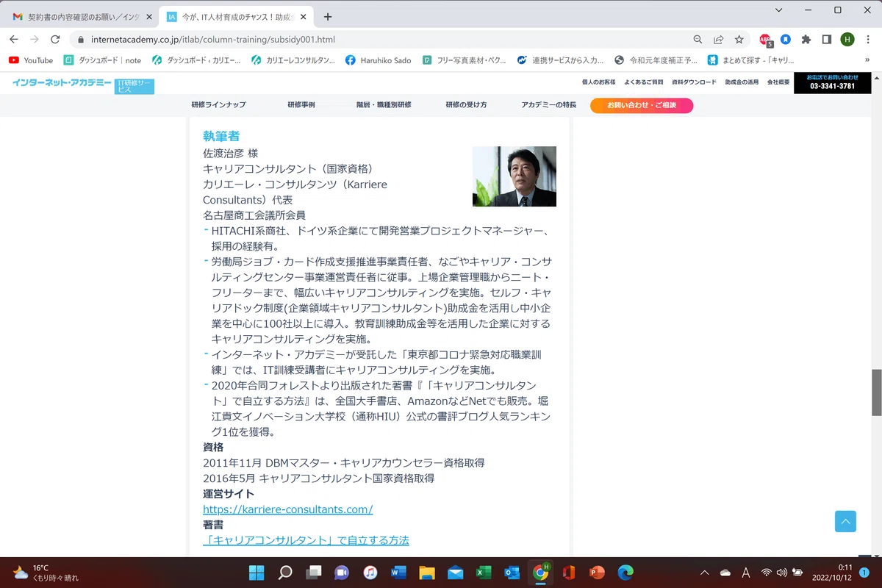Open 「キャリアコンサルタント」で自立する方法 book link
The width and height of the screenshot is (882, 588).
(x=306, y=540)
